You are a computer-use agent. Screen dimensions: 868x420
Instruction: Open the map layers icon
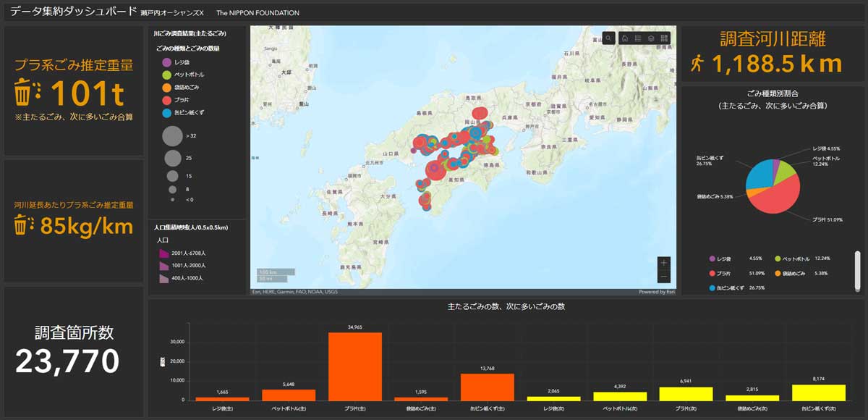(x=651, y=38)
